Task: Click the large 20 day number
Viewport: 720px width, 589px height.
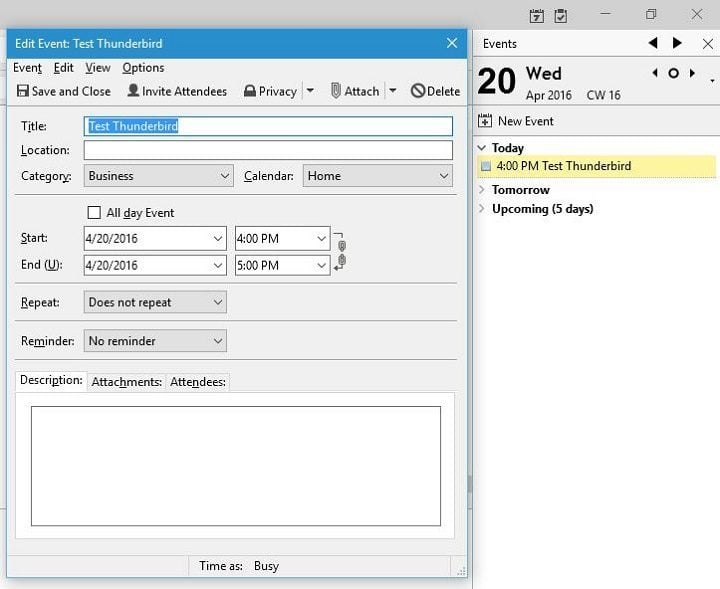Action: click(x=496, y=81)
